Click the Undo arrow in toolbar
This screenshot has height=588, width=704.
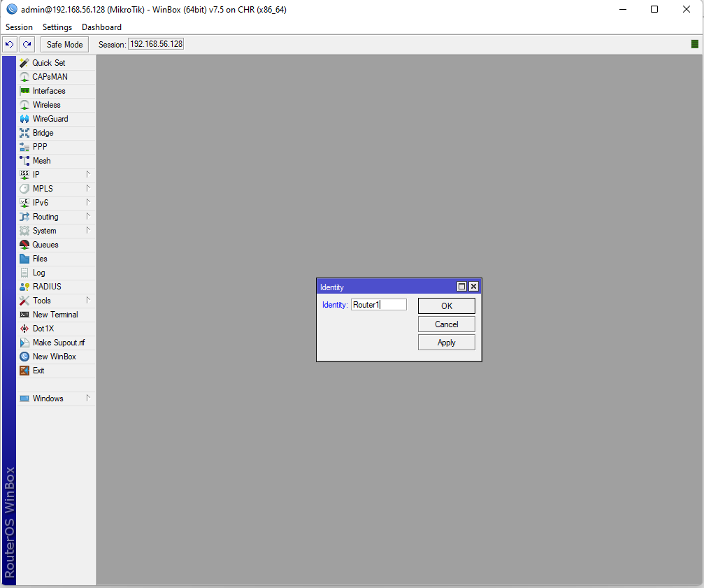(x=10, y=44)
